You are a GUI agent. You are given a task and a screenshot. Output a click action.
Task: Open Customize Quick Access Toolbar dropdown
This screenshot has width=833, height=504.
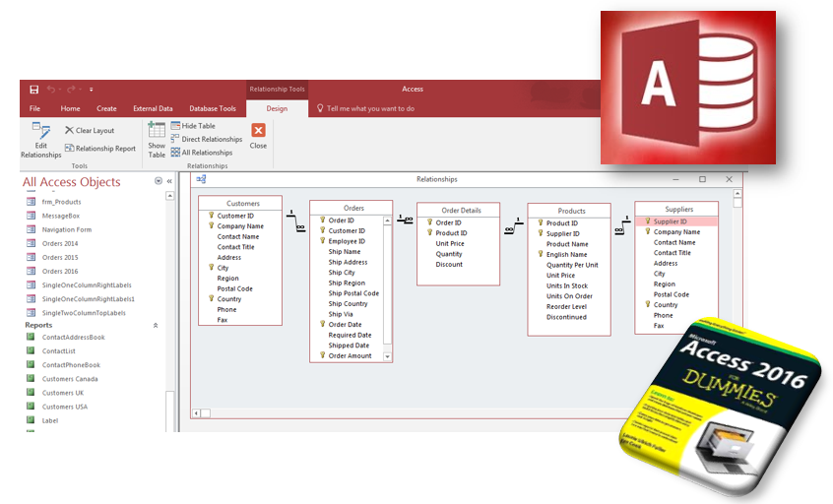(91, 90)
